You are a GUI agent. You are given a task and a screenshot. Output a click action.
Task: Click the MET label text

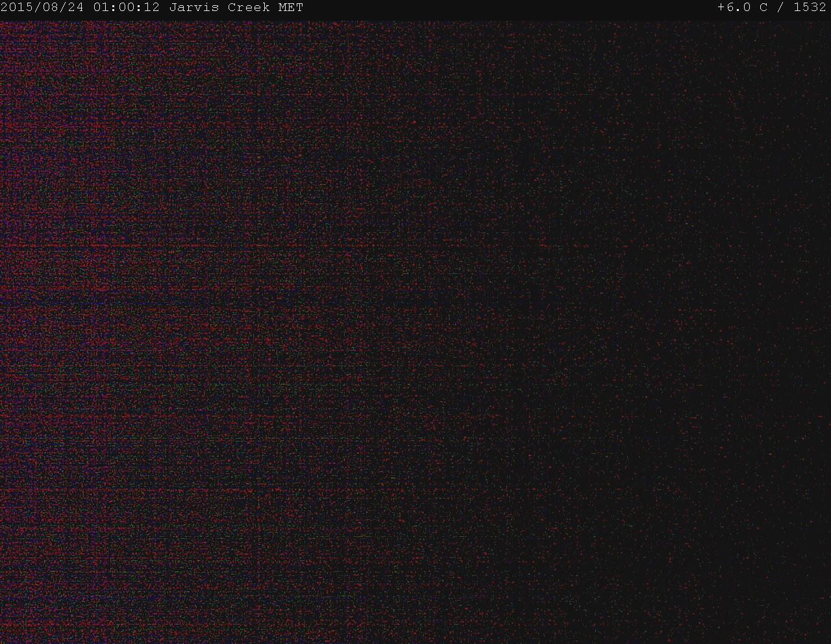coord(290,8)
